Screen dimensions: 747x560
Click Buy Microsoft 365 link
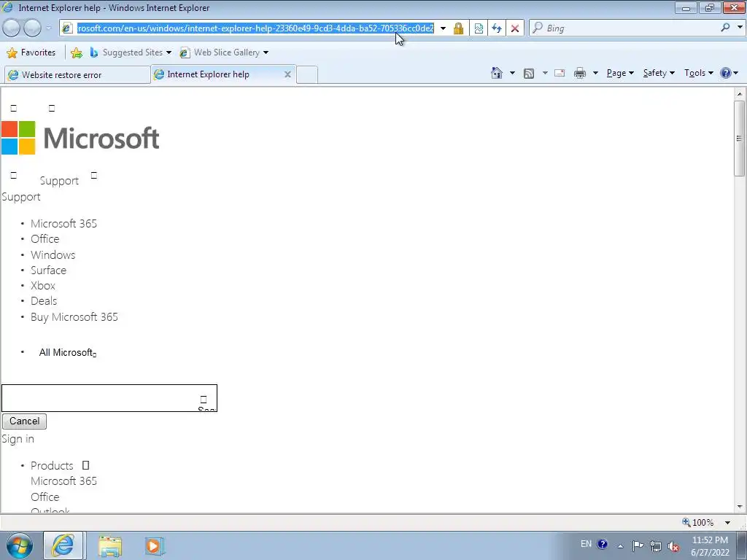click(x=74, y=317)
